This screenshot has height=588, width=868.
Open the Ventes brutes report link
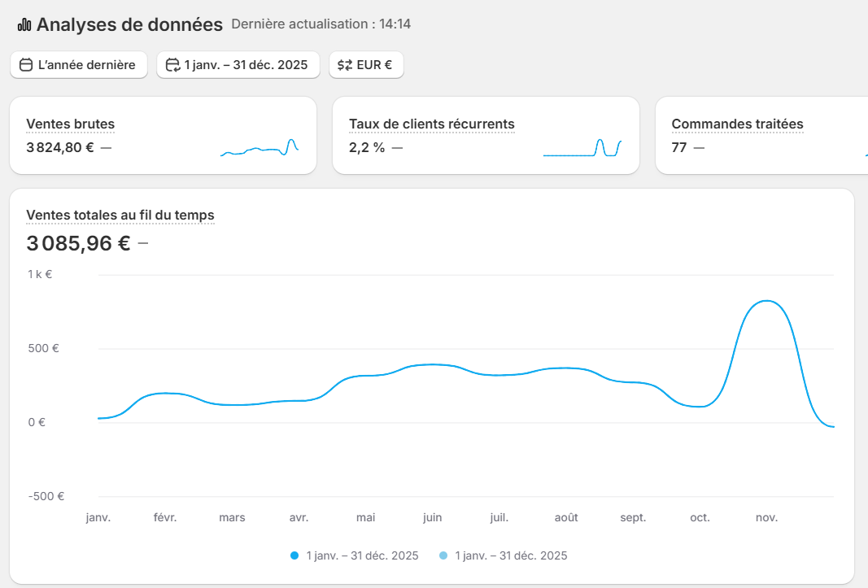tap(70, 124)
